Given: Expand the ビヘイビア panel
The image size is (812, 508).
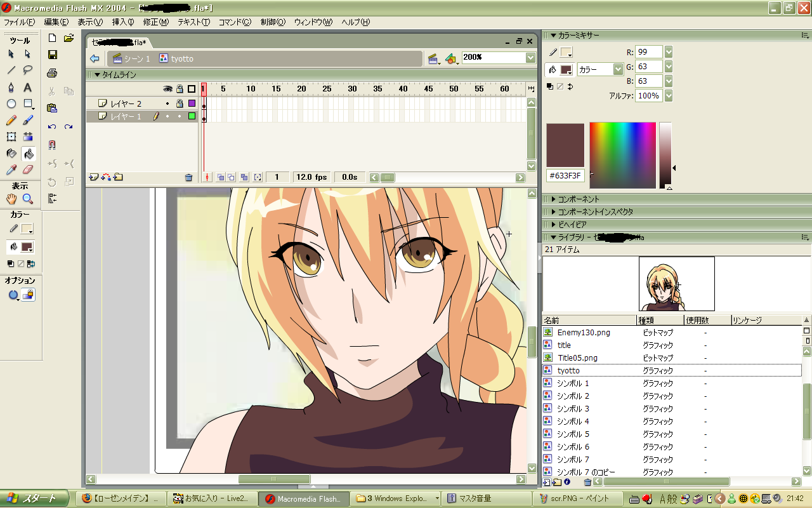Looking at the screenshot, I should tap(553, 225).
